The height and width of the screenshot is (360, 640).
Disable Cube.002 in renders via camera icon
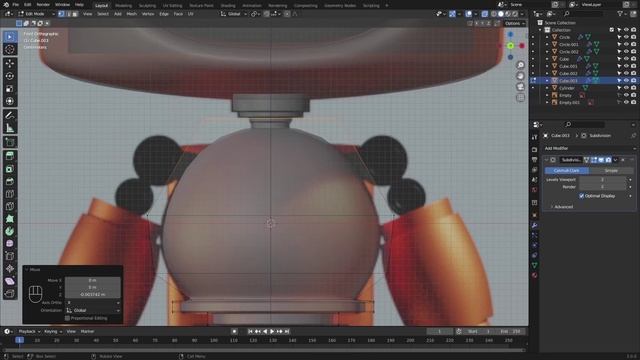pos(633,73)
